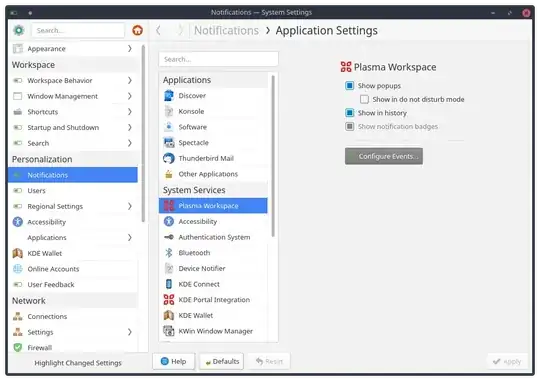
Task: Enable Show in do not disturb mode
Action: (x=364, y=99)
